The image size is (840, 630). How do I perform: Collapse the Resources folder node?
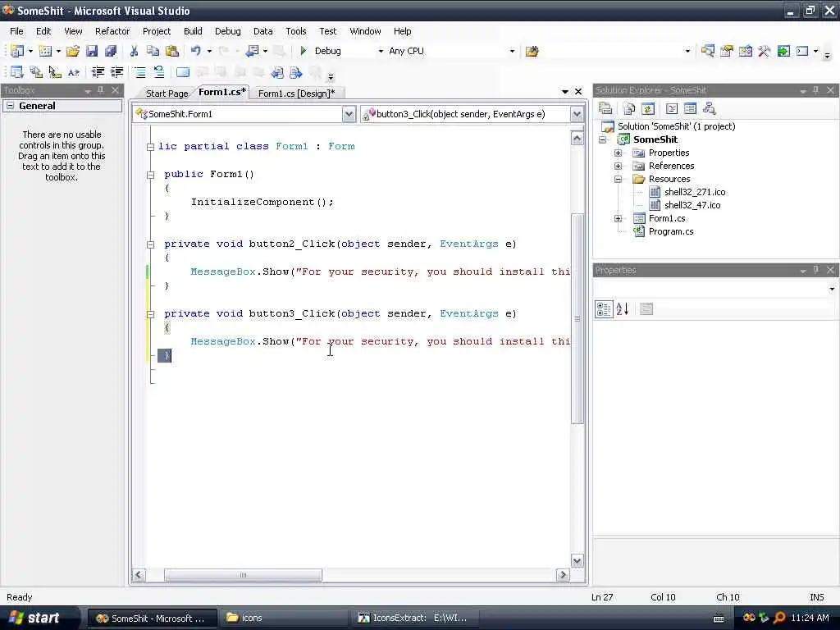pyautogui.click(x=619, y=180)
